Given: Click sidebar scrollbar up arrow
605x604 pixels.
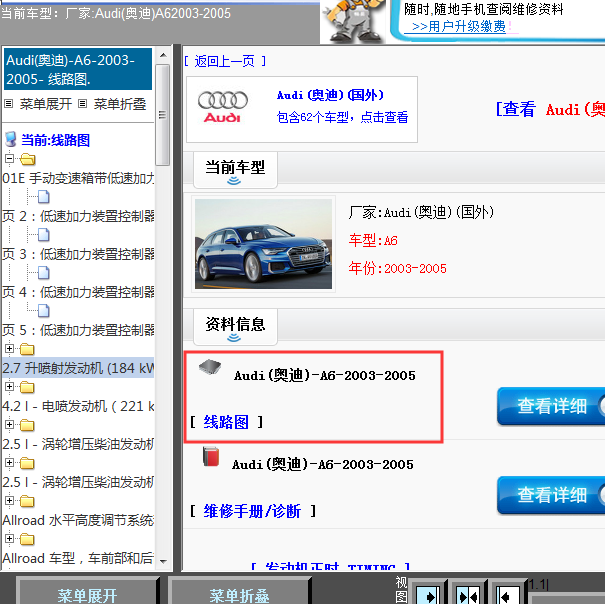Looking at the screenshot, I should (163, 55).
